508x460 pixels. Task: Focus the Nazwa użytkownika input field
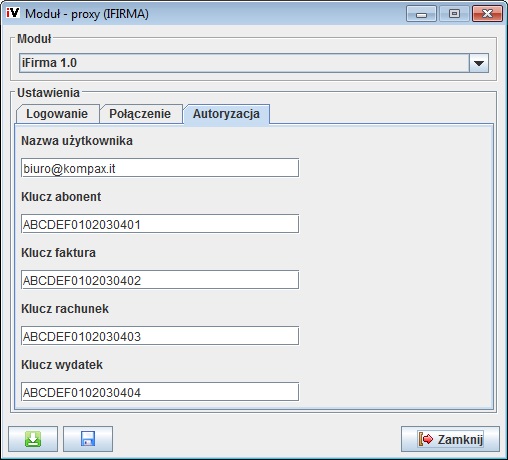(160, 168)
